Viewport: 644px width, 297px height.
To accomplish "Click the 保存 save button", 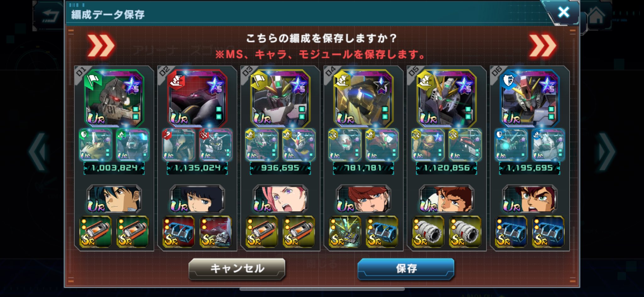I will click(x=406, y=268).
